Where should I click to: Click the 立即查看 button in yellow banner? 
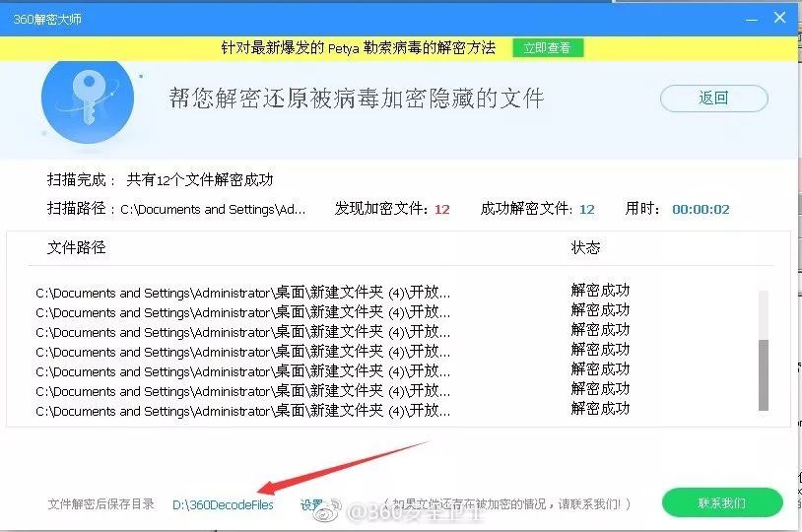click(x=548, y=48)
